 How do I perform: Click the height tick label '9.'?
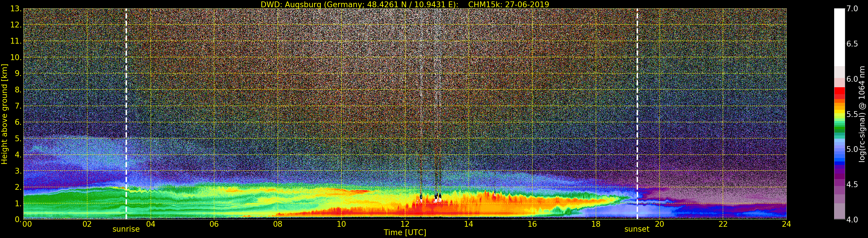tap(18, 73)
